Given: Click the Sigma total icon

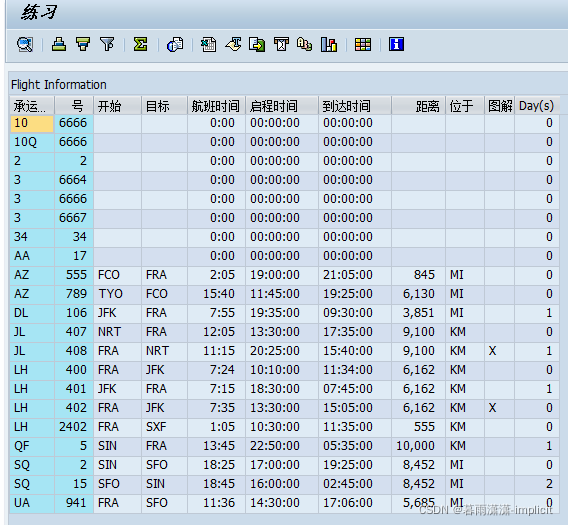Looking at the screenshot, I should (x=140, y=45).
